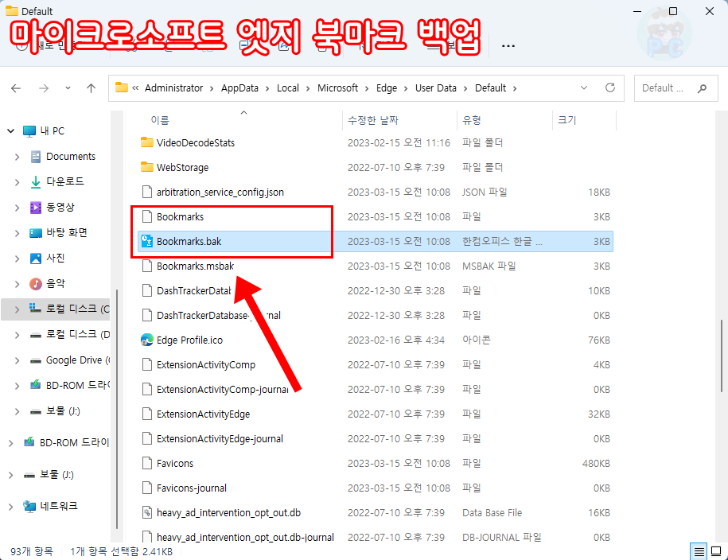Collapse the 내 PC tree node
This screenshot has height=560, width=728.
pos(10,131)
